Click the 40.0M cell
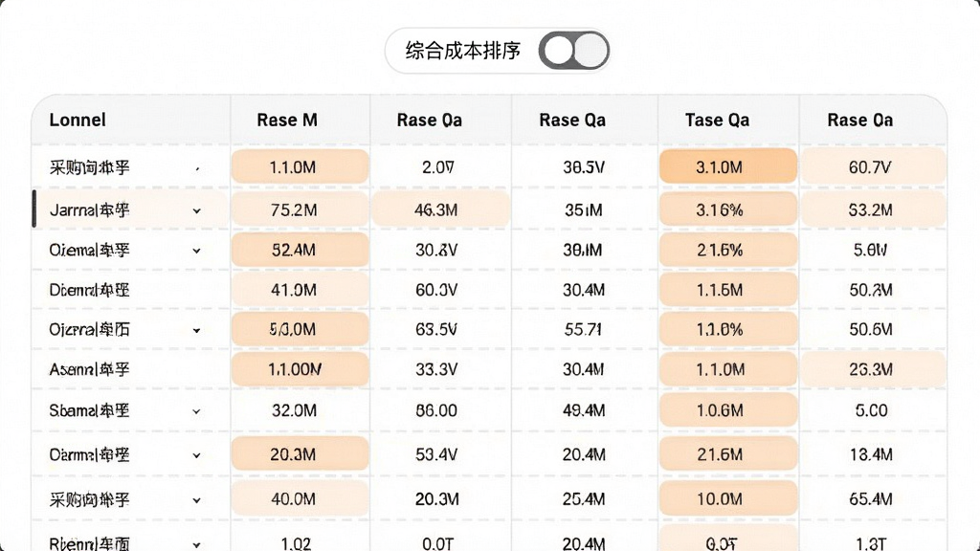 300,499
